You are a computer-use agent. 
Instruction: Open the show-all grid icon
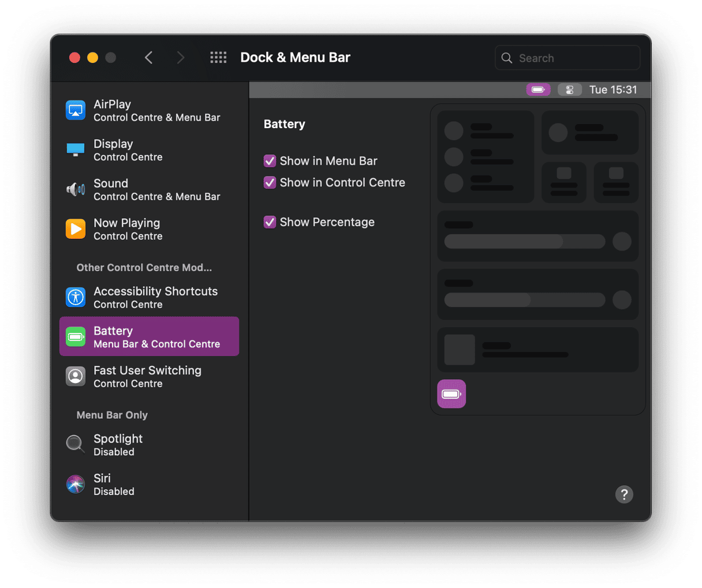pos(218,57)
